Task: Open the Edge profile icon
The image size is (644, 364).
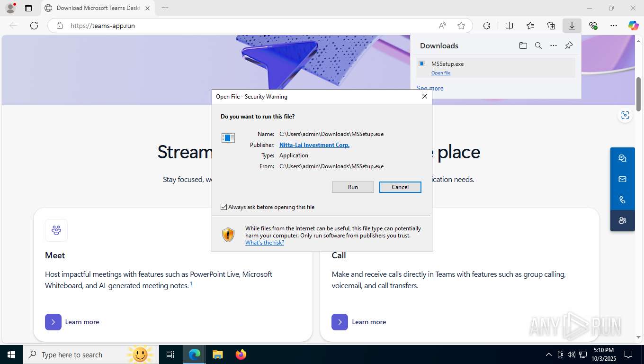Action: click(x=10, y=8)
